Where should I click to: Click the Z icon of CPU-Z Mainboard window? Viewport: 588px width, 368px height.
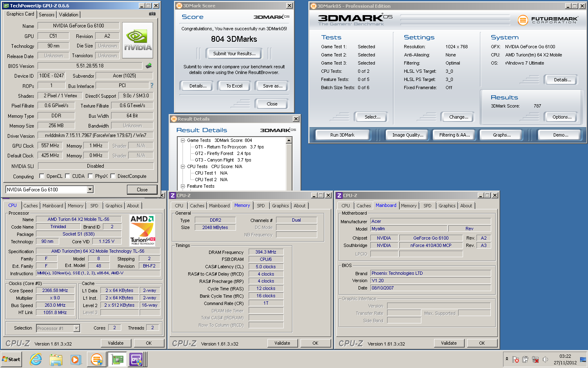339,195
